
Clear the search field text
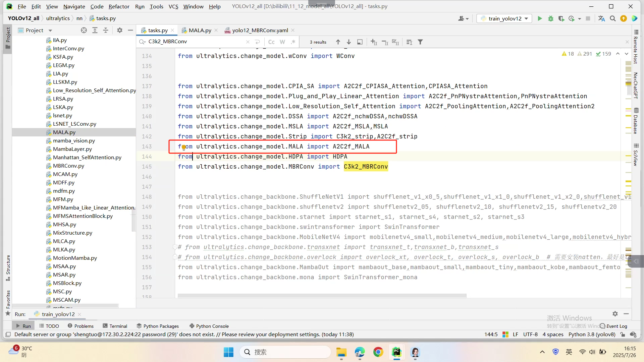click(248, 42)
